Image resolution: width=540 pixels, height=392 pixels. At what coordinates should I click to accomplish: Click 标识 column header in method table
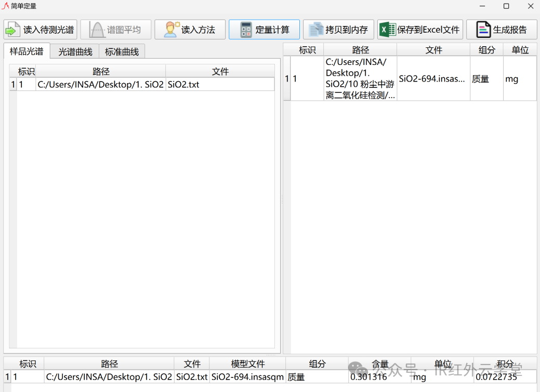[x=307, y=50]
